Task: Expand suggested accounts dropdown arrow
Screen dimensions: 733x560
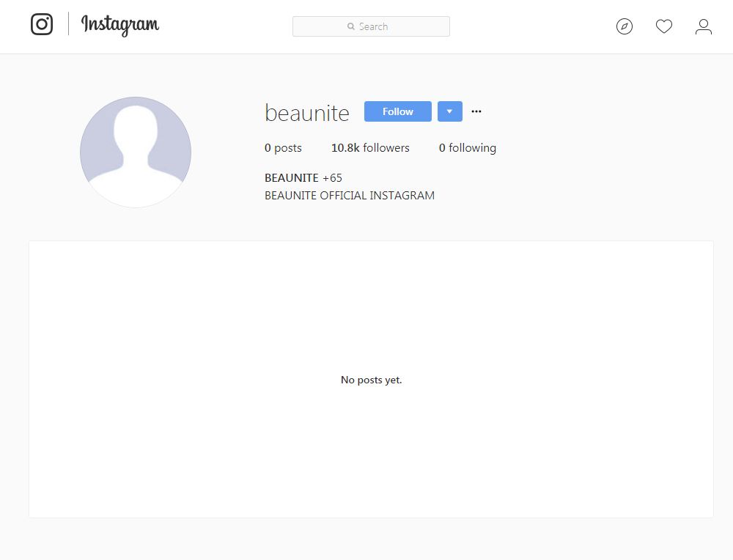Action: [449, 111]
